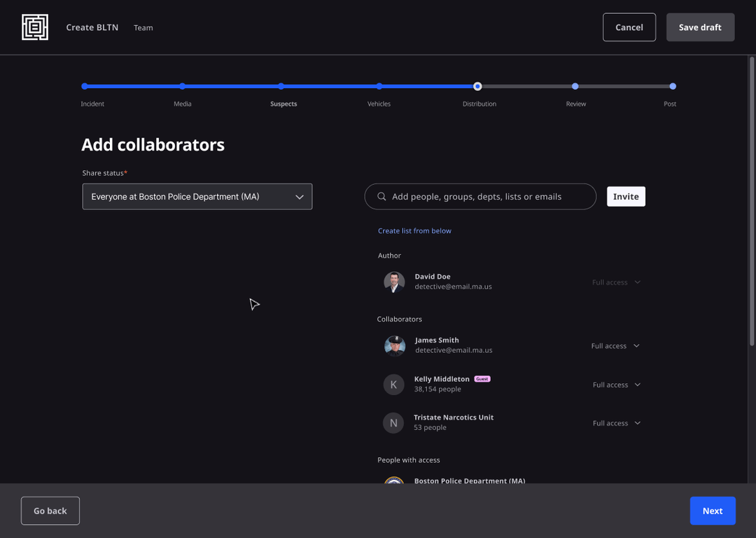
Task: Click the search magnifier icon
Action: click(381, 196)
